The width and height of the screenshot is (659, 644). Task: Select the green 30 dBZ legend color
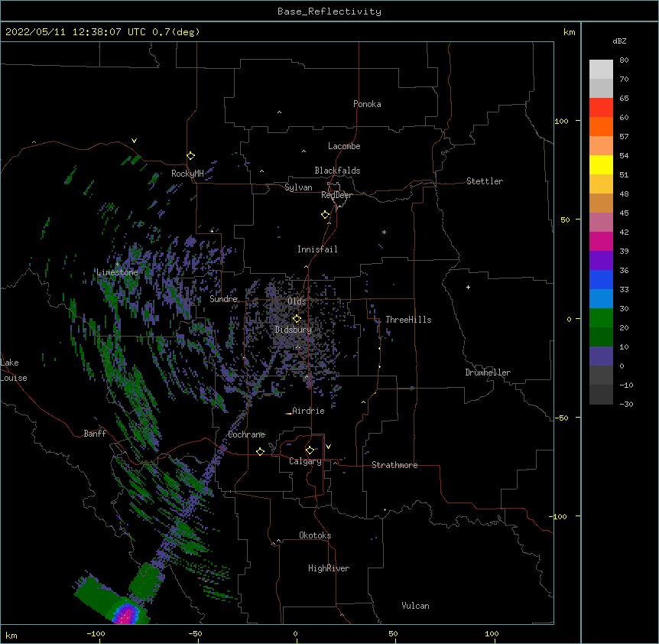601,318
